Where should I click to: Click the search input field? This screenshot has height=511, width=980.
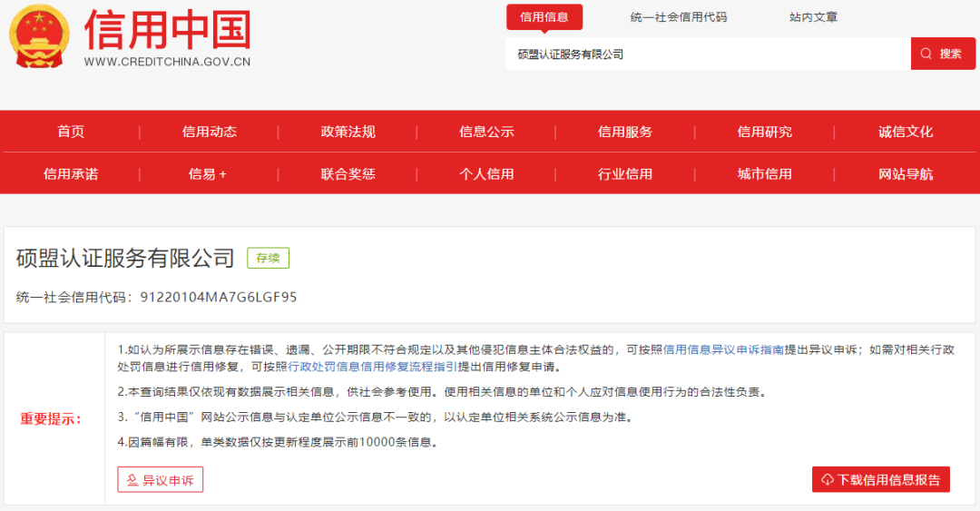click(708, 54)
